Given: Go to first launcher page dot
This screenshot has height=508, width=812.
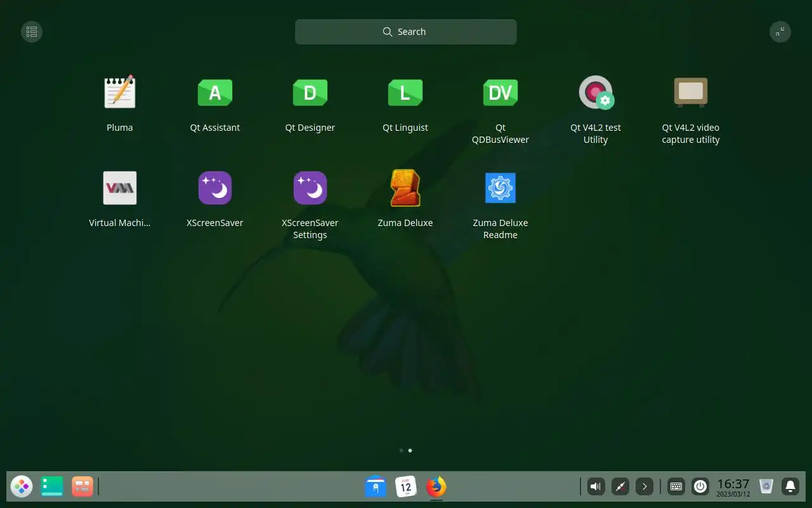Looking at the screenshot, I should point(401,450).
